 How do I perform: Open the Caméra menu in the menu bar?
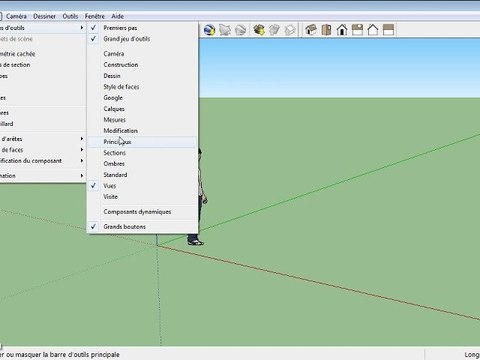point(16,16)
